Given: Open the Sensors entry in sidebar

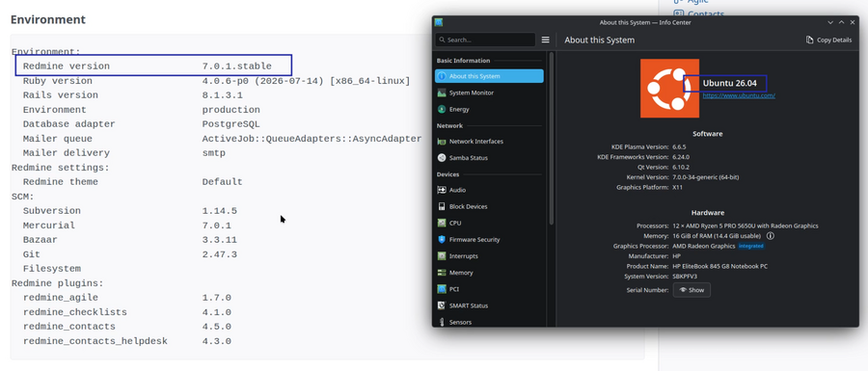Looking at the screenshot, I should pyautogui.click(x=489, y=322).
